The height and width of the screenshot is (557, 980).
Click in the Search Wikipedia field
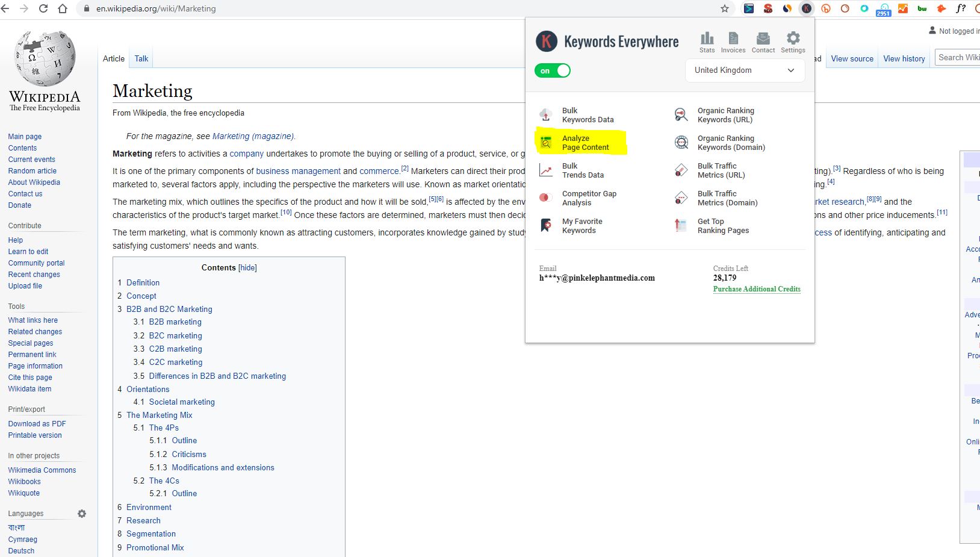click(957, 58)
